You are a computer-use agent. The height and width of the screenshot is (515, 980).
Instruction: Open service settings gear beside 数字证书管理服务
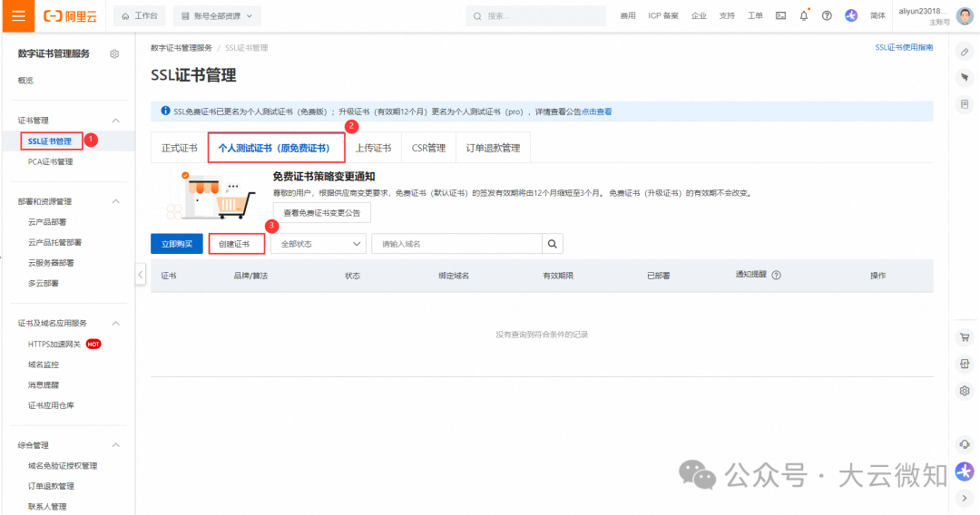(x=114, y=53)
